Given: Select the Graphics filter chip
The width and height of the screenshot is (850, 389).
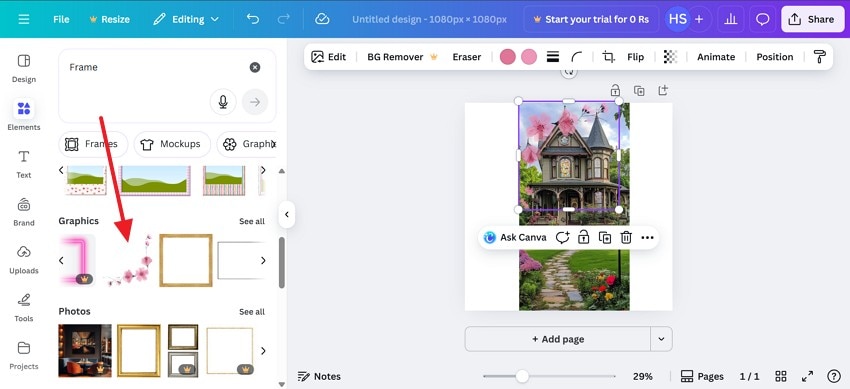Looking at the screenshot, I should coord(247,144).
